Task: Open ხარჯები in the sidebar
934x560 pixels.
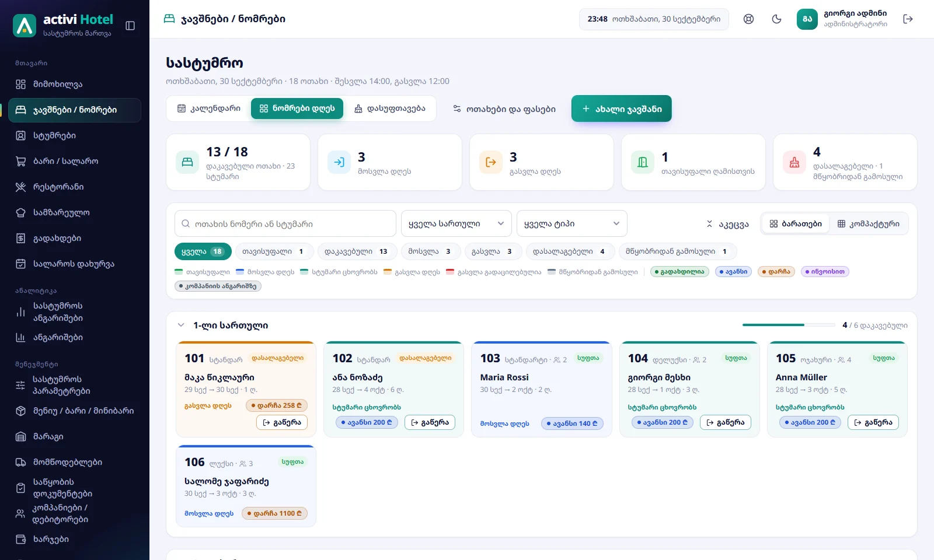Action: coord(75,539)
